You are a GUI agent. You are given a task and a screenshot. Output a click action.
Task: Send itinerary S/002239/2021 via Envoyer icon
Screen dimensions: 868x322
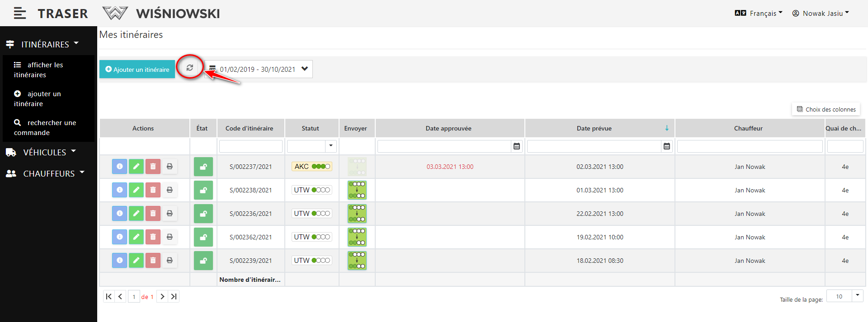pos(357,261)
